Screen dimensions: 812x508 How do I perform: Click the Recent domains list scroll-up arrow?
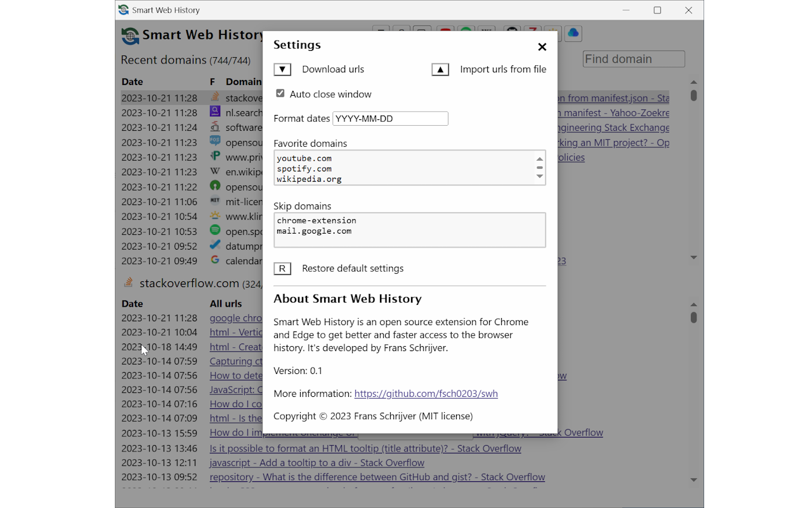pyautogui.click(x=693, y=82)
